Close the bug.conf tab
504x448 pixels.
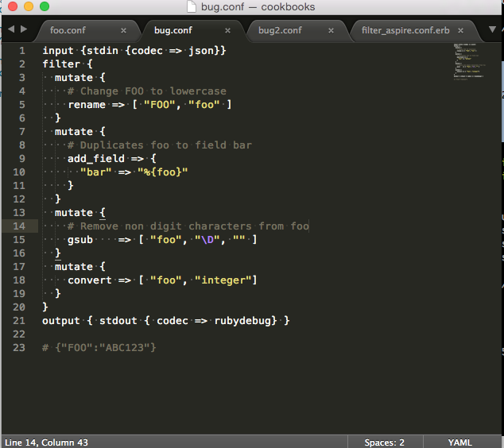[x=227, y=30]
